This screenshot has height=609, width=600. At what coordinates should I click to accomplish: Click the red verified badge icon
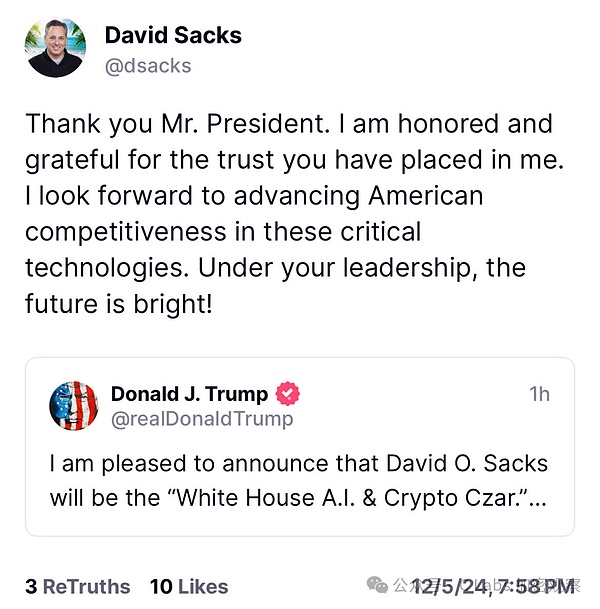pyautogui.click(x=289, y=394)
